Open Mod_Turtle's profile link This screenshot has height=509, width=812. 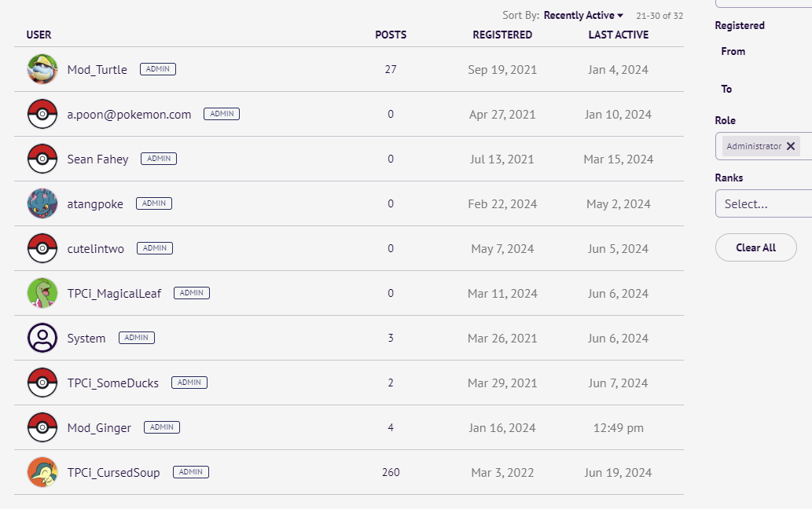(97, 69)
